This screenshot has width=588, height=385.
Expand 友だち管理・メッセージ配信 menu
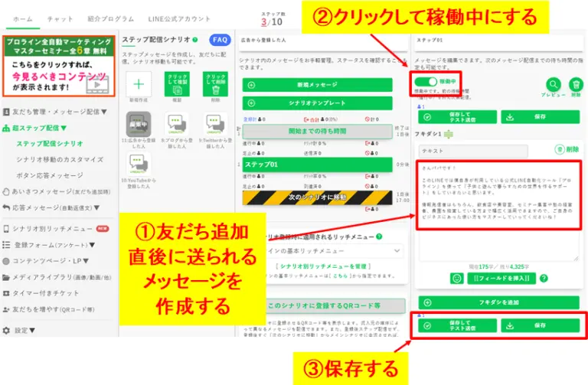click(x=55, y=112)
